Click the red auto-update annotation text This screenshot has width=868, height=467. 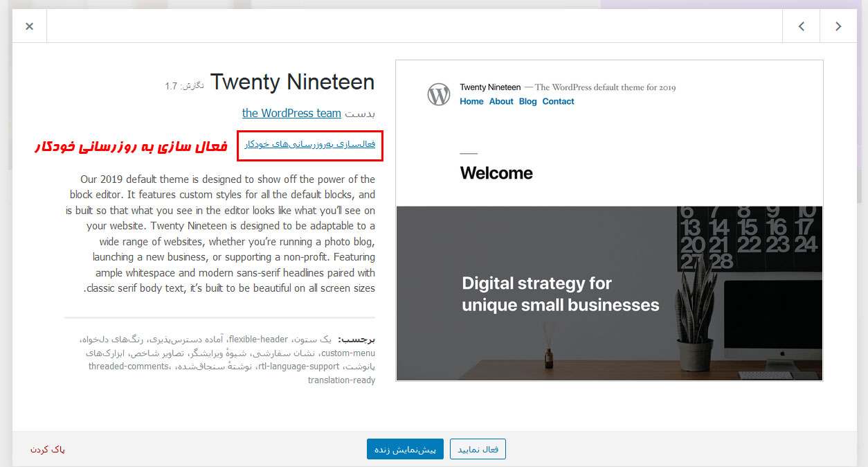click(131, 146)
